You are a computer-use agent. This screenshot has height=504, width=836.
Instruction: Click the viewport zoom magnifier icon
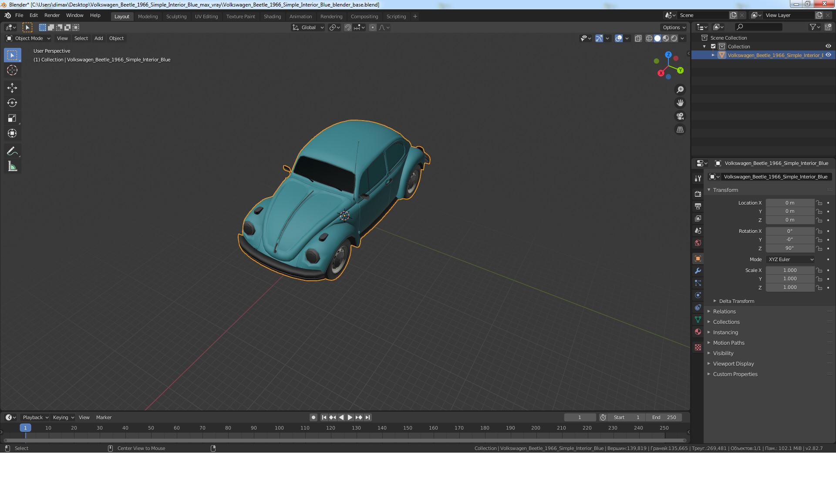pyautogui.click(x=680, y=90)
